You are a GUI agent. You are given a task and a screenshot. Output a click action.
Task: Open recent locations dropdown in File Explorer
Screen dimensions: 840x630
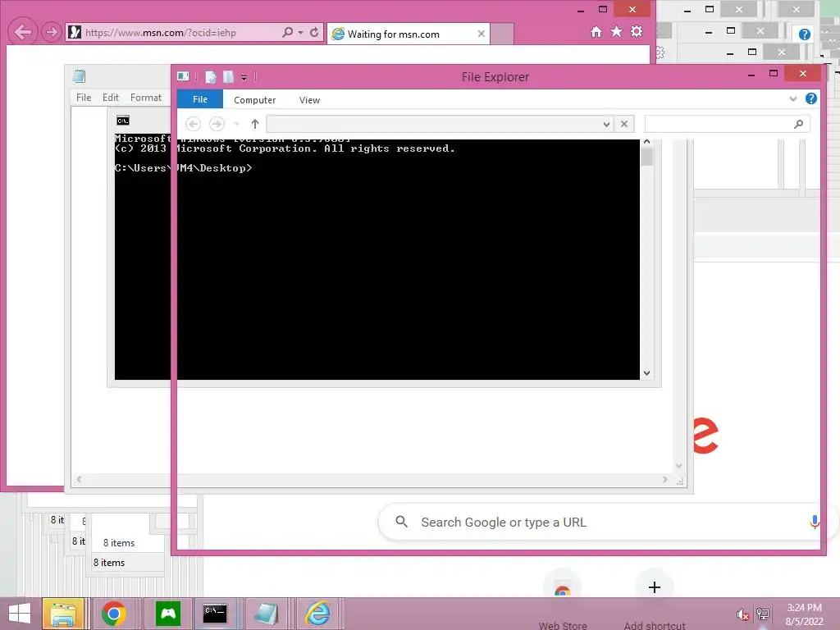[x=236, y=125]
